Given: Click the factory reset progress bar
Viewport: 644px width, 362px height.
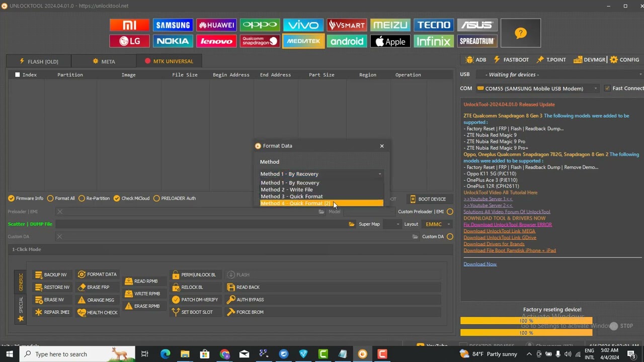Looking at the screenshot, I should pos(526,321).
